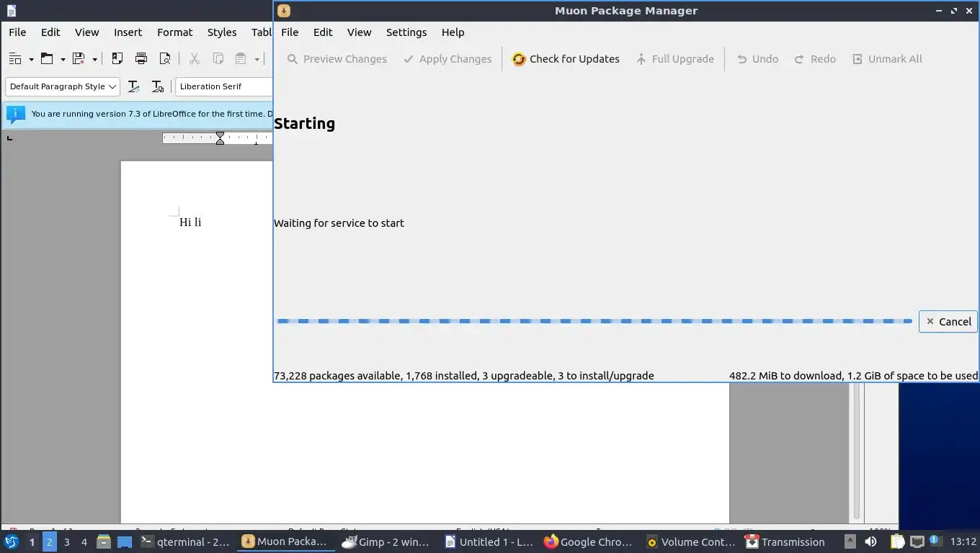This screenshot has width=980, height=553.
Task: Switch to Google Chrome taskbar entry
Action: tap(589, 542)
